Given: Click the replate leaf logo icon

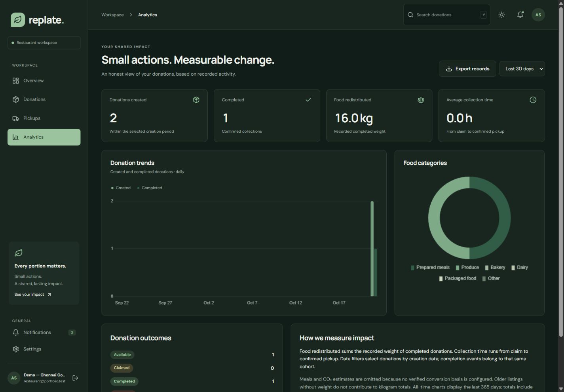Looking at the screenshot, I should pos(18,20).
